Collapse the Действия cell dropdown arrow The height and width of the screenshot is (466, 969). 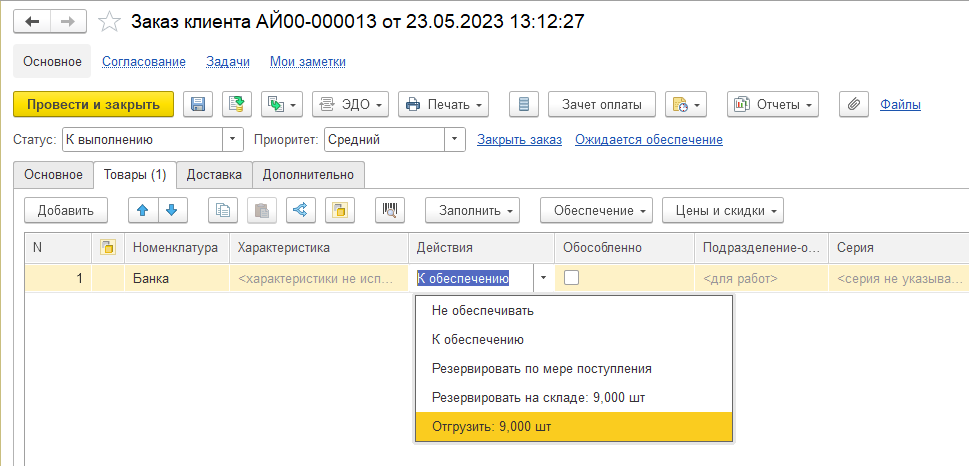[x=543, y=279]
